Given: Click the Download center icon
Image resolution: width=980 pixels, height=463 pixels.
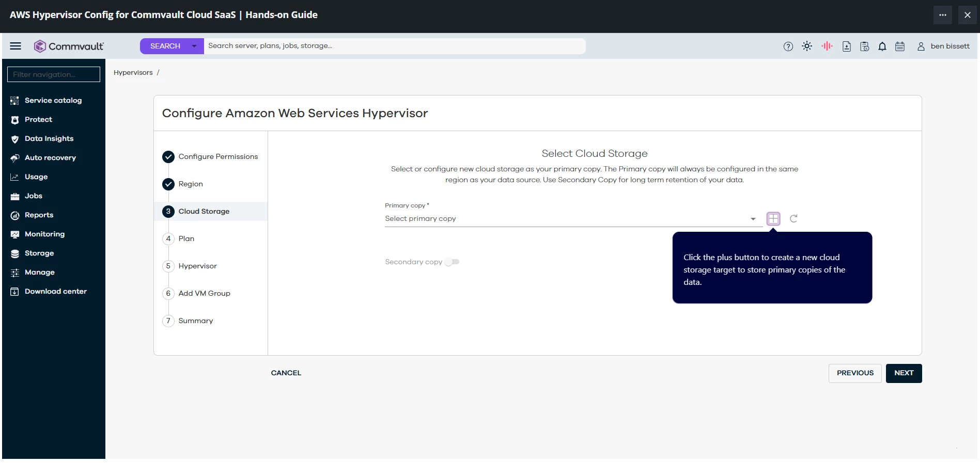Looking at the screenshot, I should [14, 292].
